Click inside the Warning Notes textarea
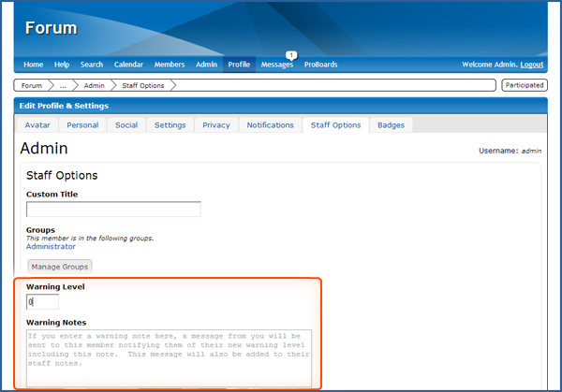The width and height of the screenshot is (562, 392). pos(169,358)
